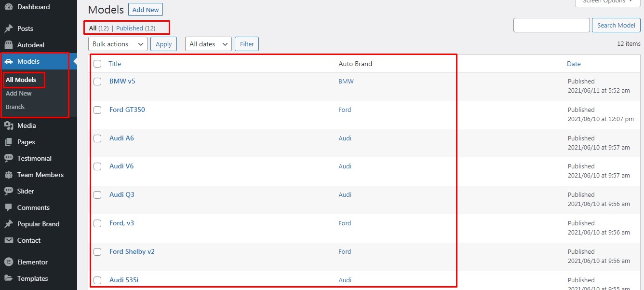Open the Ford Shelby v2 model
This screenshot has height=290, width=644.
point(132,251)
